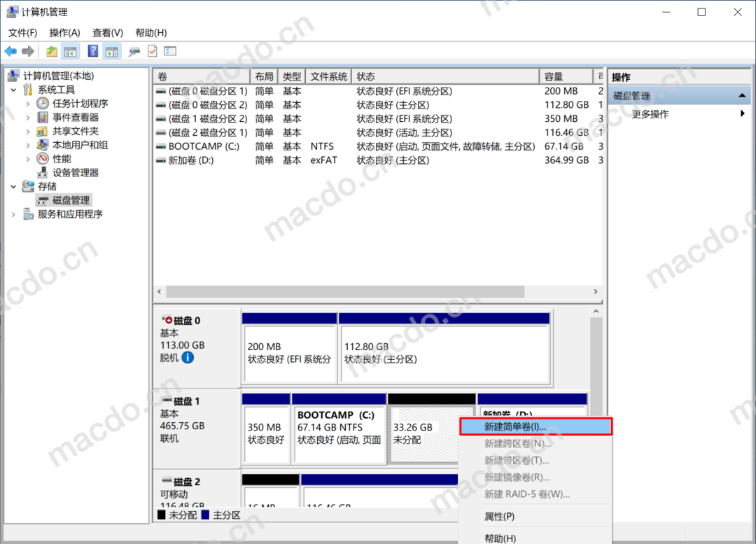
Task: Click the checkmark document icon in the toolbar
Action: click(152, 51)
